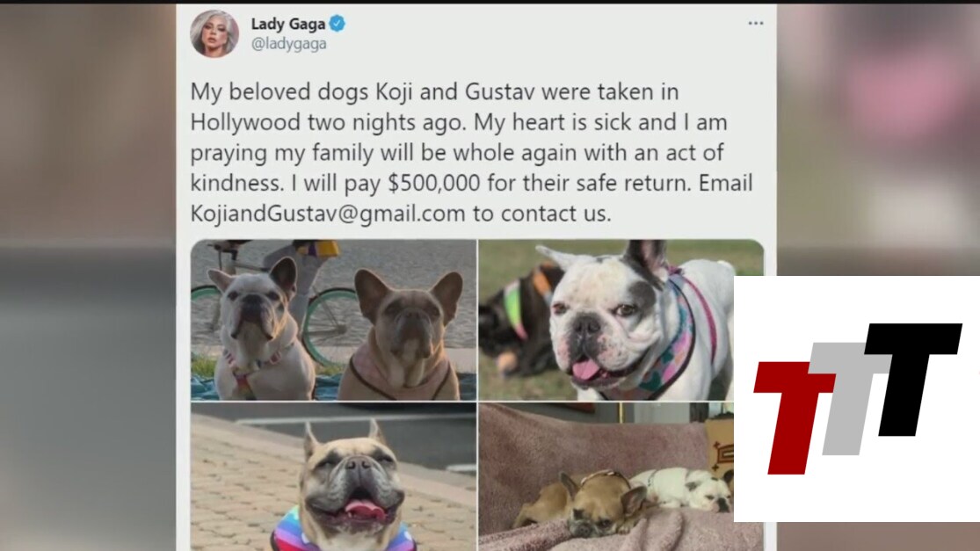Click the white bulldog's pink tongue
The height and width of the screenshot is (551, 980).
coord(585,369)
